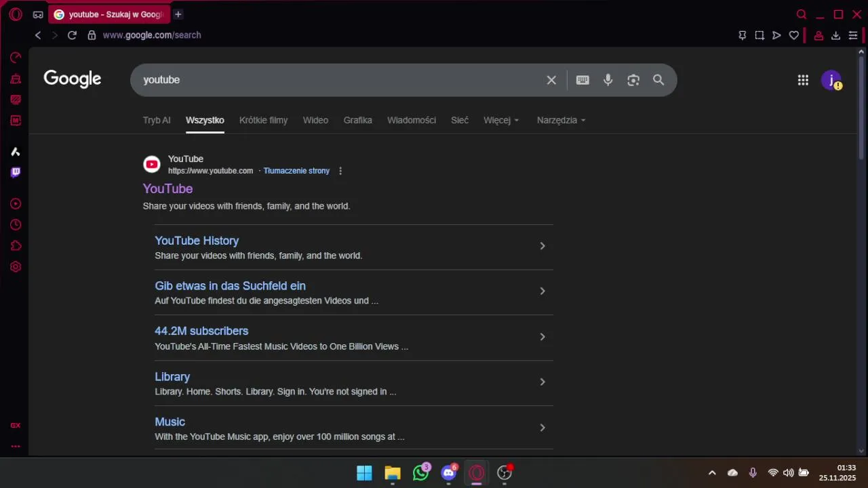868x488 pixels.
Task: Open the Player icon in sidebar
Action: point(16,204)
